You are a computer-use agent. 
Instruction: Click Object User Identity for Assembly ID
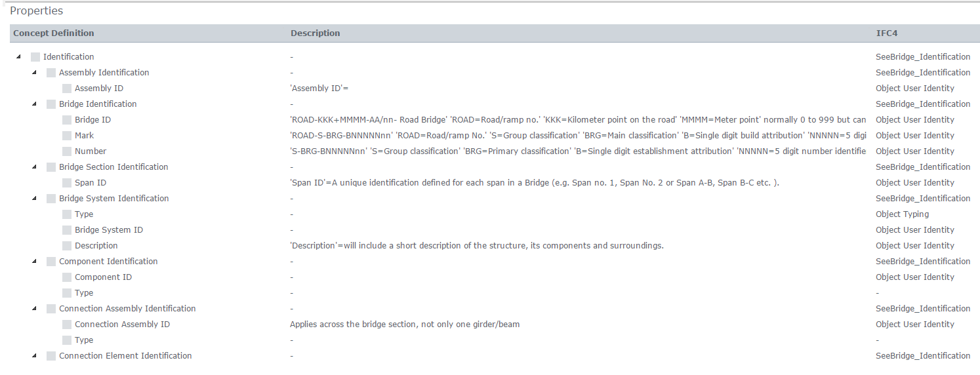915,89
